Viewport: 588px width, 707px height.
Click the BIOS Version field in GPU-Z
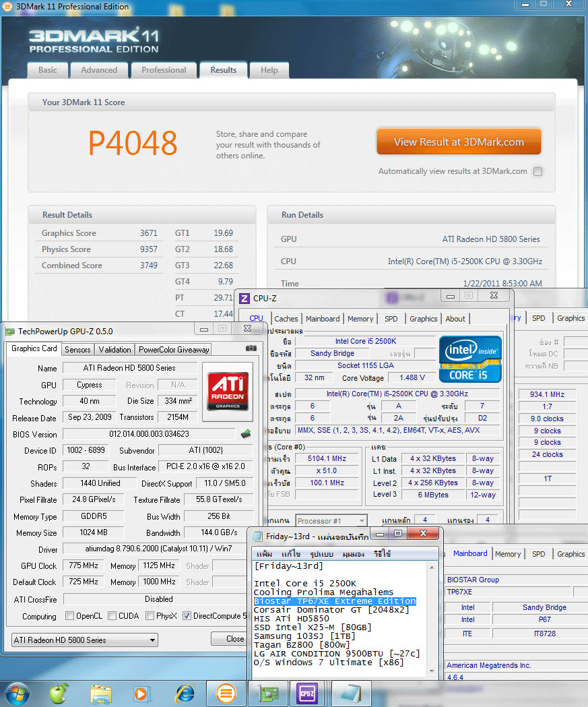[x=149, y=434]
